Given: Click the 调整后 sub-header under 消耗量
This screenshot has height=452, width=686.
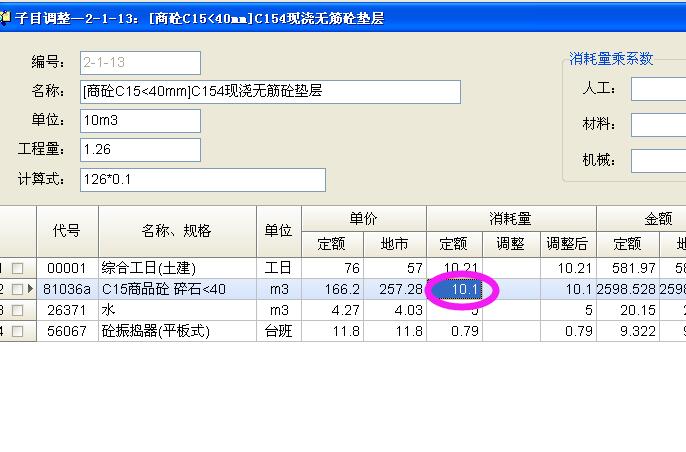Looking at the screenshot, I should [568, 244].
